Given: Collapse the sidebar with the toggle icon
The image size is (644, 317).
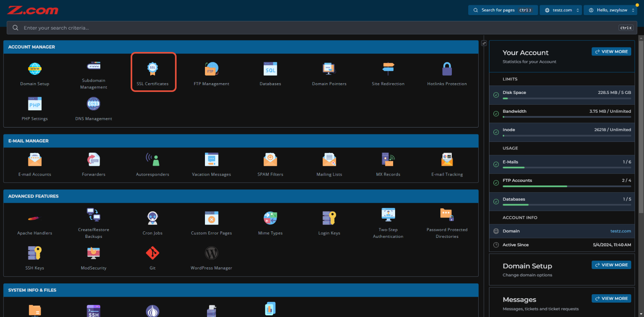Looking at the screenshot, I should click(484, 43).
